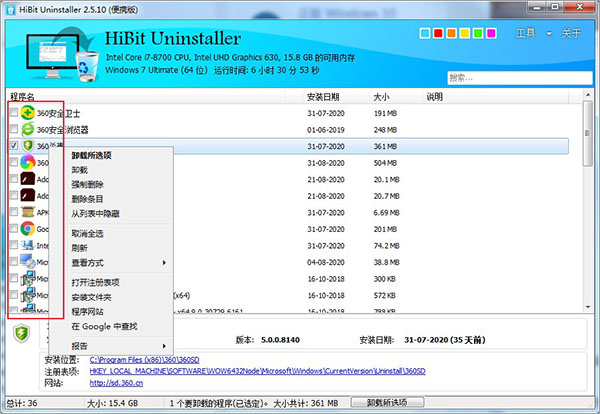Tick the checkbox for 360安全浏览器

coord(14,129)
